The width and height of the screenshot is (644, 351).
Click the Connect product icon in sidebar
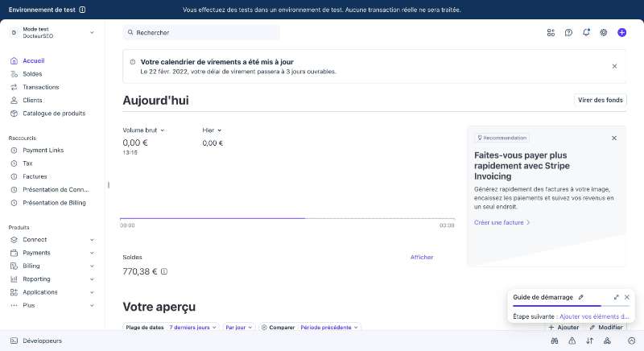(x=14, y=240)
